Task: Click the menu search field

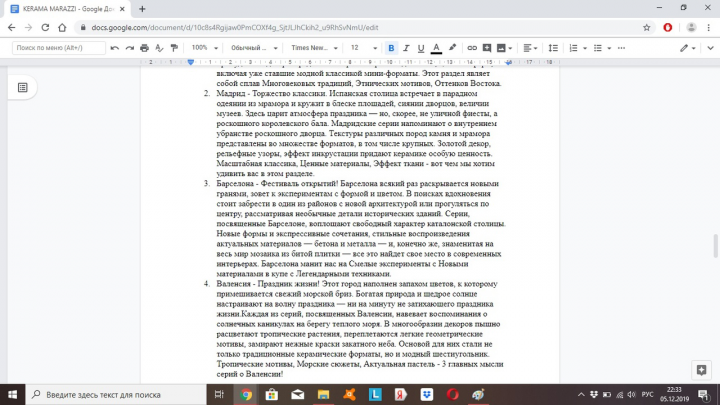Action: [59, 48]
